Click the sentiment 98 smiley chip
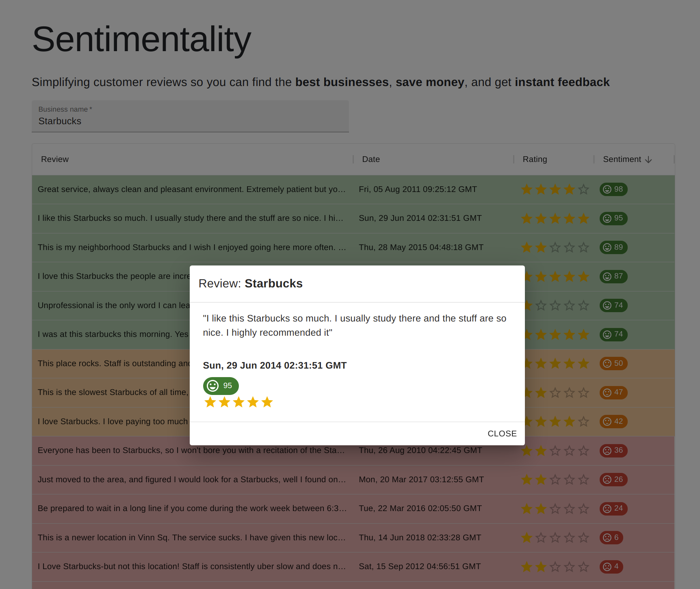 coord(613,189)
